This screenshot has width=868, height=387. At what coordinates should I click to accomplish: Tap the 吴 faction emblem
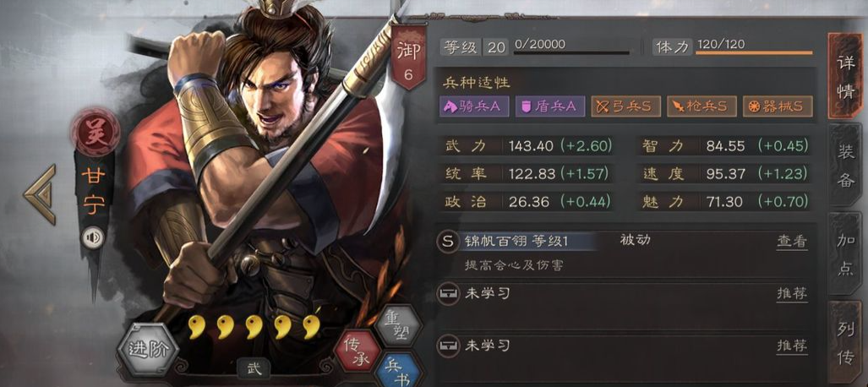click(95, 133)
